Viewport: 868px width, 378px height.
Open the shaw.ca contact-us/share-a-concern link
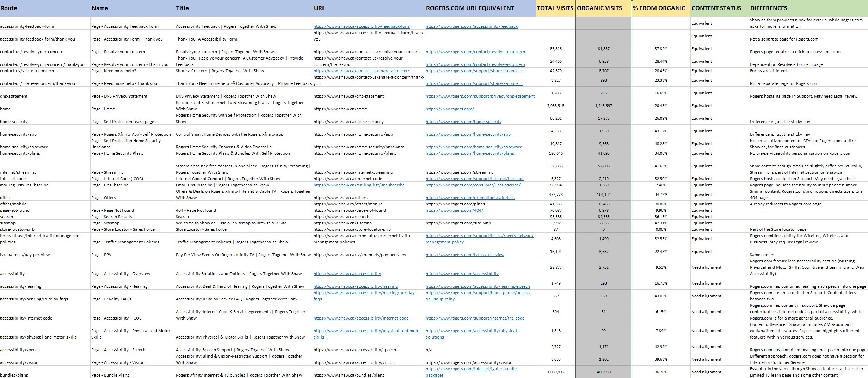pyautogui.click(x=362, y=71)
